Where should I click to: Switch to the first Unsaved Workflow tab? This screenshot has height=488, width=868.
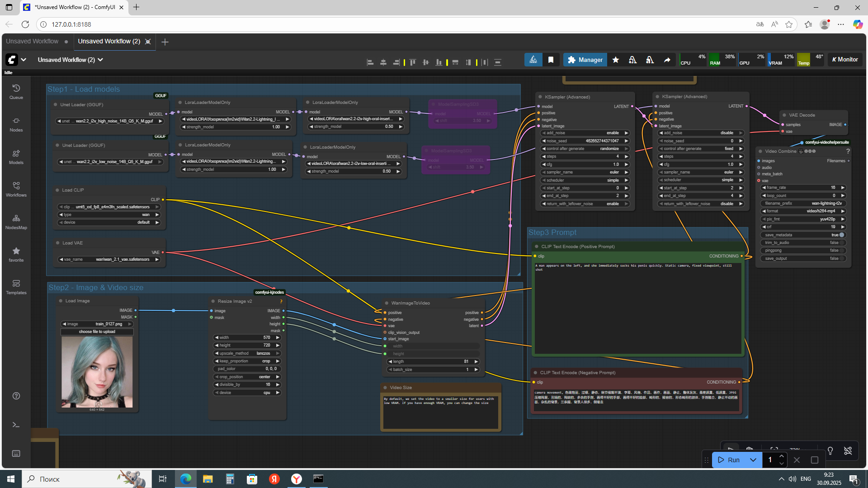pos(32,41)
